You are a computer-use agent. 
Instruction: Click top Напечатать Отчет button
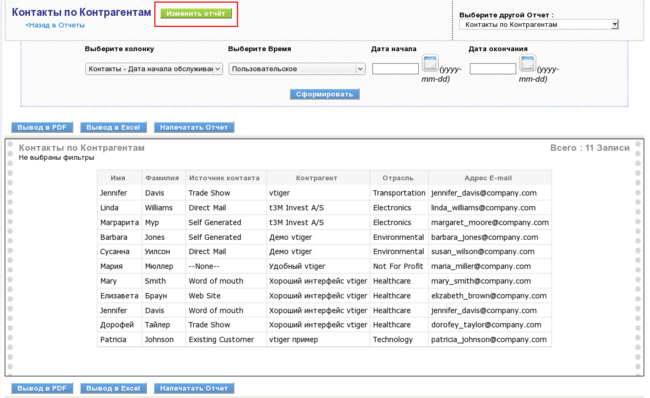click(194, 127)
